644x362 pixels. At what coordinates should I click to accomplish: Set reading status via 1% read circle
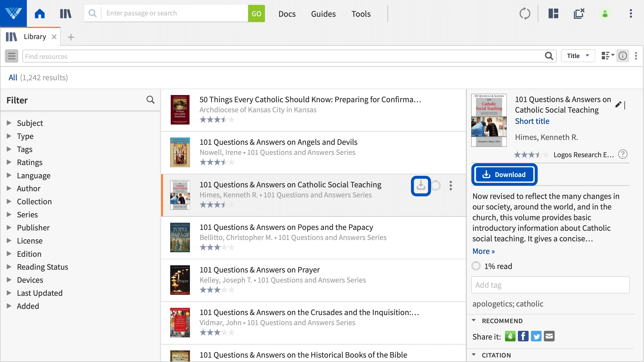coord(476,266)
